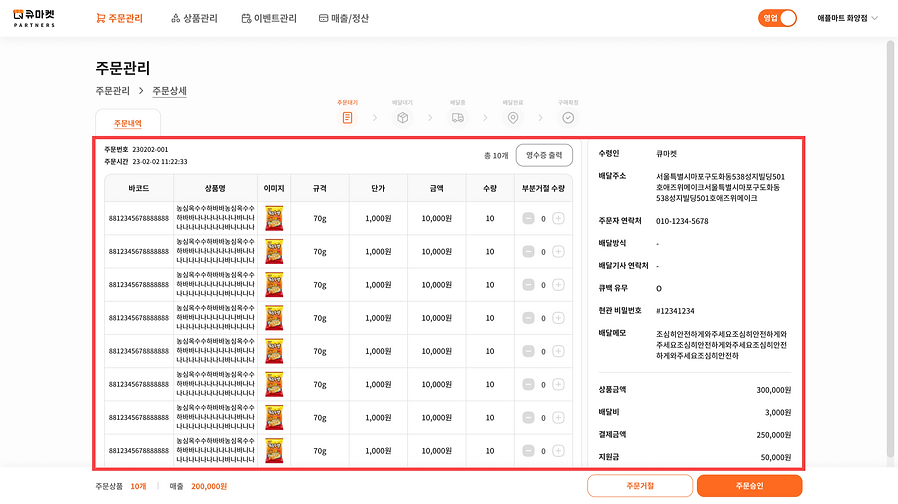Click the 금액 column header
This screenshot has width=898, height=504.
tap(436, 188)
